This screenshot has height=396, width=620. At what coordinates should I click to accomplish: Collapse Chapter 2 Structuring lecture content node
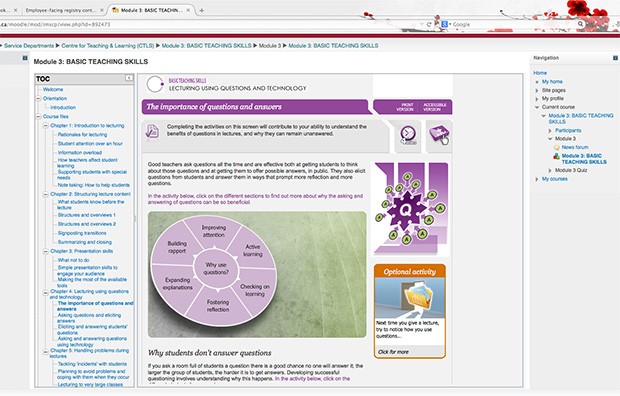tap(46, 194)
